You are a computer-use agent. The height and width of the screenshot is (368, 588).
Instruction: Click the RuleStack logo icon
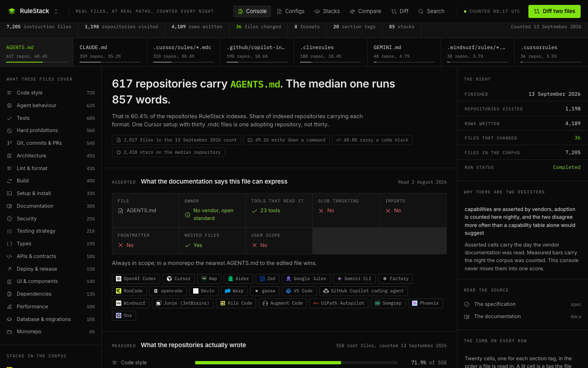[12, 11]
